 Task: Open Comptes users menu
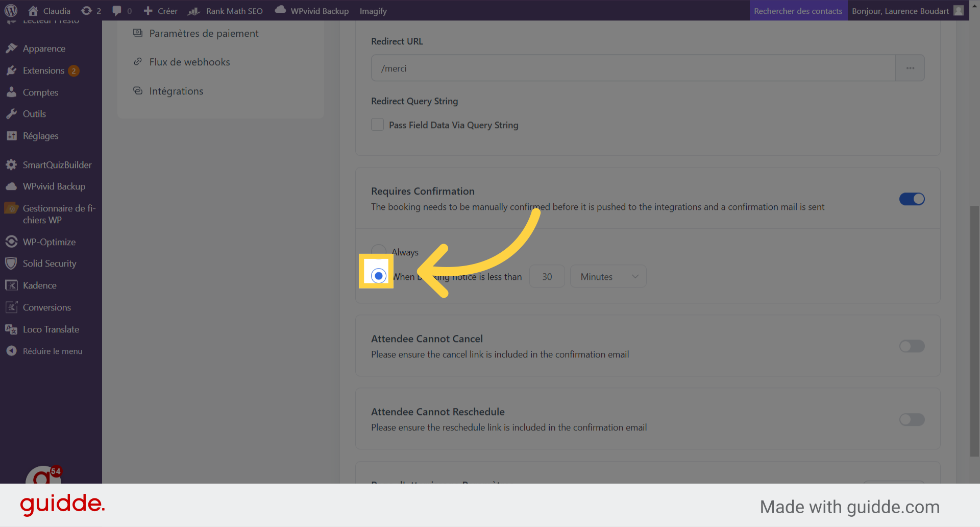(40, 92)
